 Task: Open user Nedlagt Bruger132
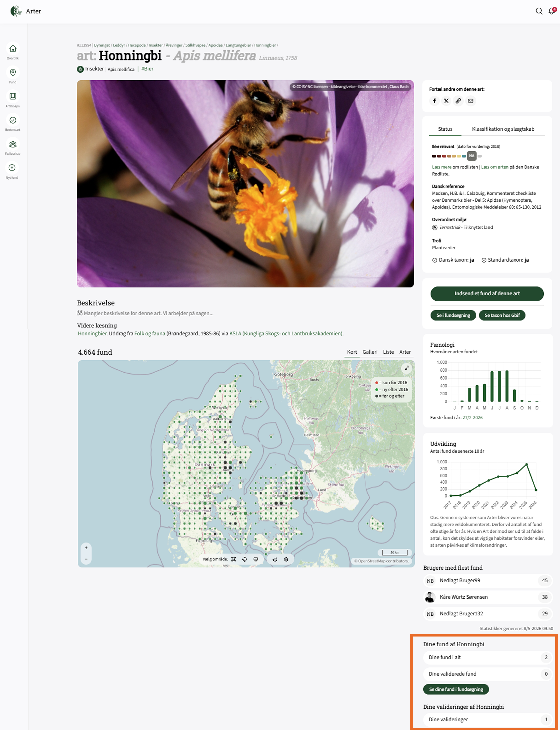pos(488,614)
